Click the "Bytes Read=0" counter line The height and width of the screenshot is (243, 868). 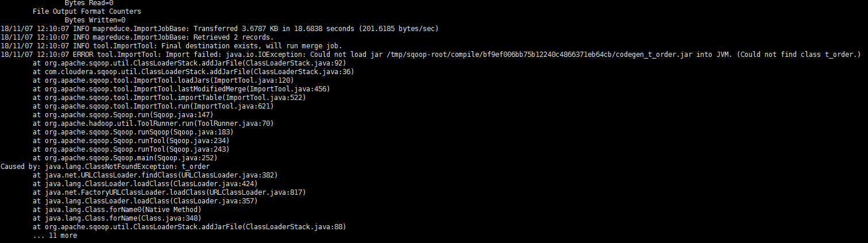pyautogui.click(x=89, y=3)
